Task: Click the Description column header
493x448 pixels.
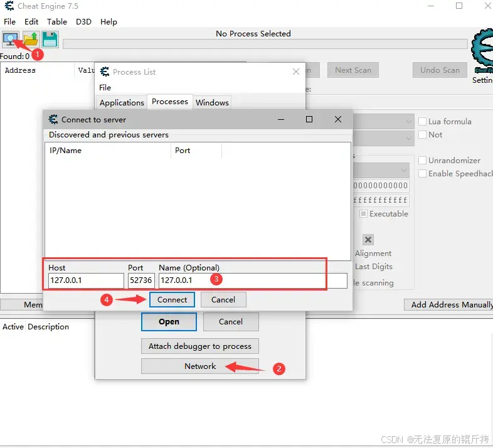Action: click(48, 327)
